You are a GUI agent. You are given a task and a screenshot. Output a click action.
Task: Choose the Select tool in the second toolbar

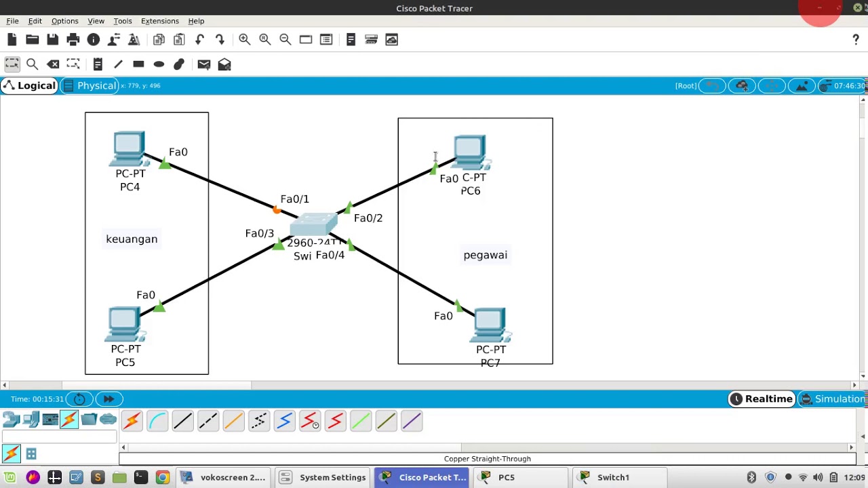12,64
